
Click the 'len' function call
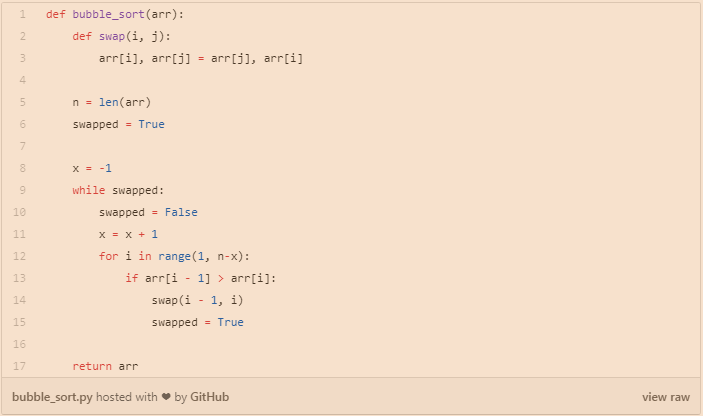[108, 102]
